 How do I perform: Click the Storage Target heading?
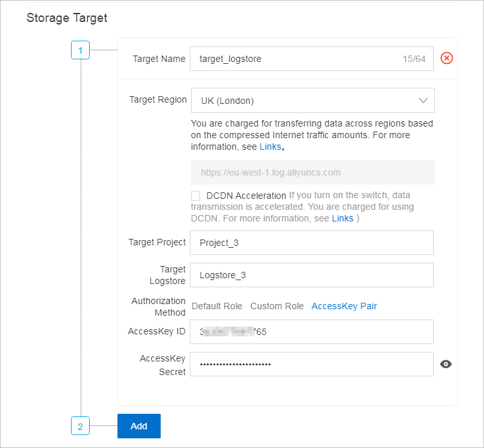tap(67, 18)
